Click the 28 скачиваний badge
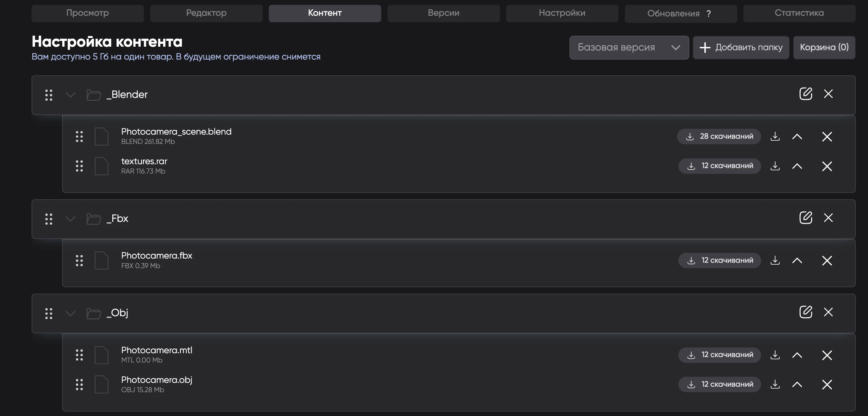This screenshot has height=416, width=868. point(719,137)
